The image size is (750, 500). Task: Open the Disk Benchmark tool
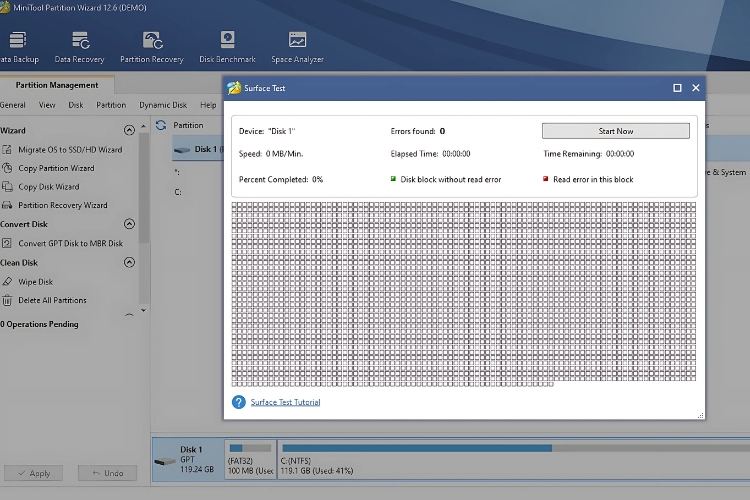pos(227,46)
